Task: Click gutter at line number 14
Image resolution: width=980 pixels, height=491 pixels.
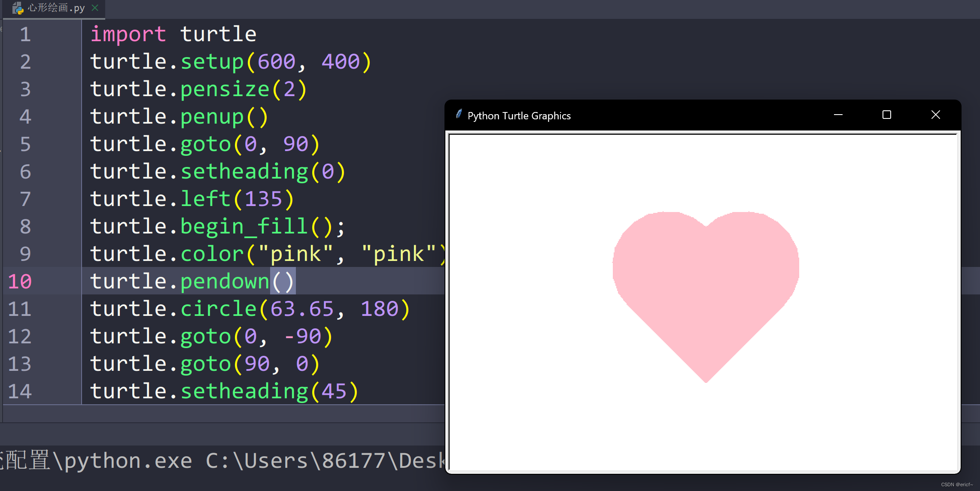Action: pyautogui.click(x=20, y=391)
